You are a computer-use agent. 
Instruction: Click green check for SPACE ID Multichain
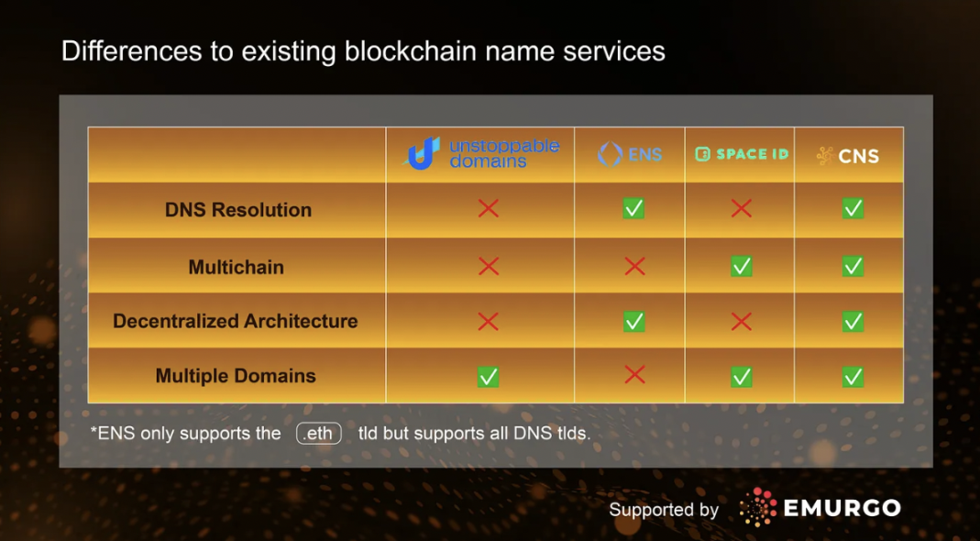point(742,267)
